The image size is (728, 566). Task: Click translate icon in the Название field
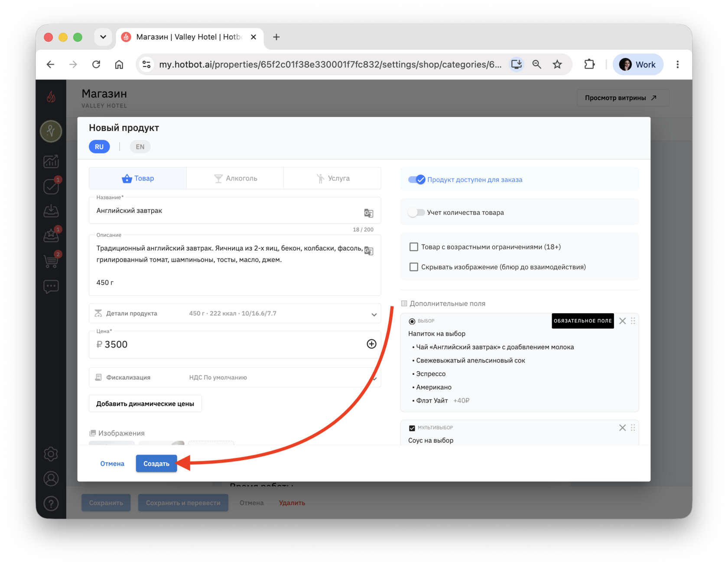tap(369, 213)
